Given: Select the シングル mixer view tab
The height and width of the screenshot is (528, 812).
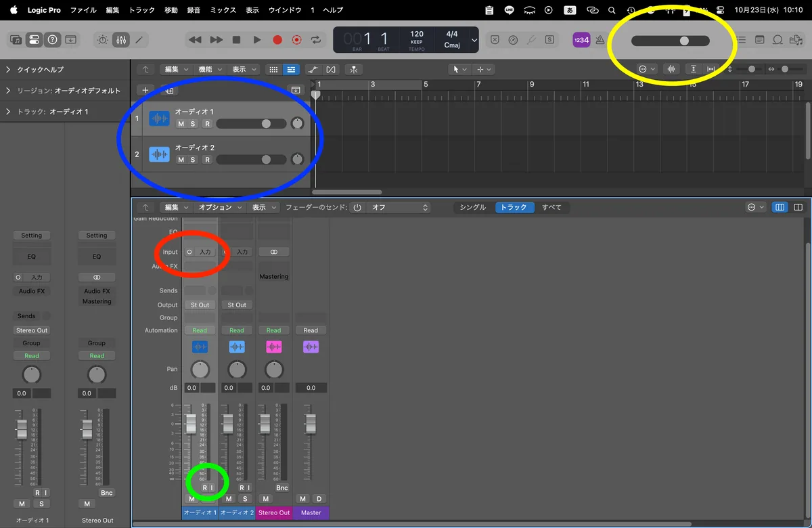Looking at the screenshot, I should (x=472, y=207).
